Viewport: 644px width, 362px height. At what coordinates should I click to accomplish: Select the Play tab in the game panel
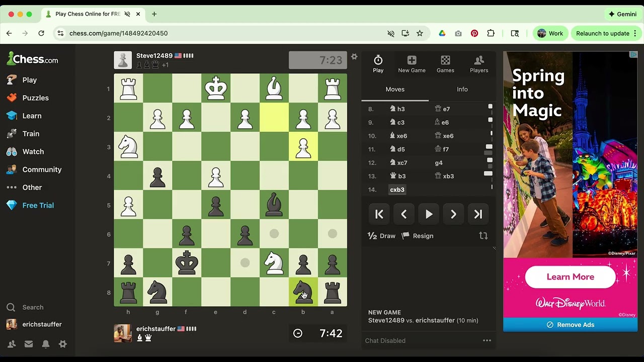click(378, 64)
